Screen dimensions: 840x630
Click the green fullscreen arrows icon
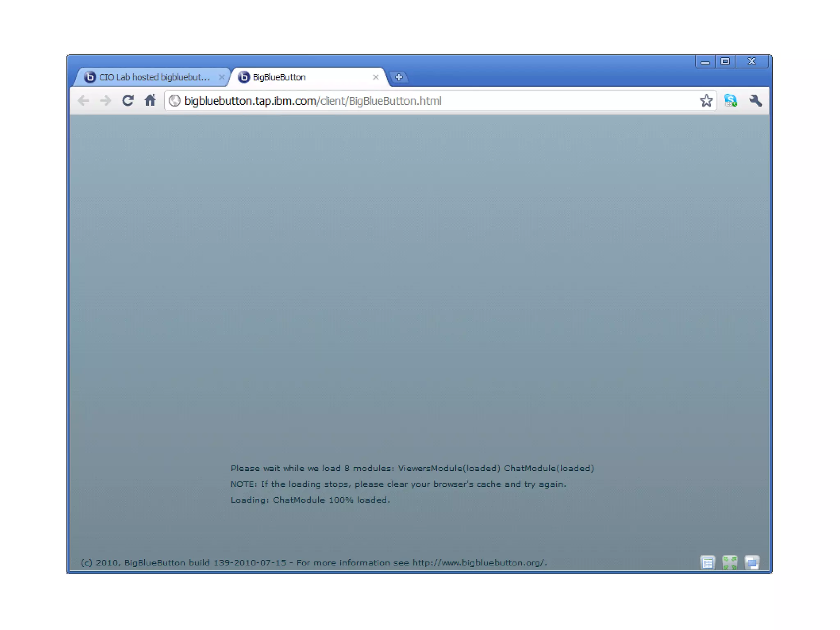point(730,562)
